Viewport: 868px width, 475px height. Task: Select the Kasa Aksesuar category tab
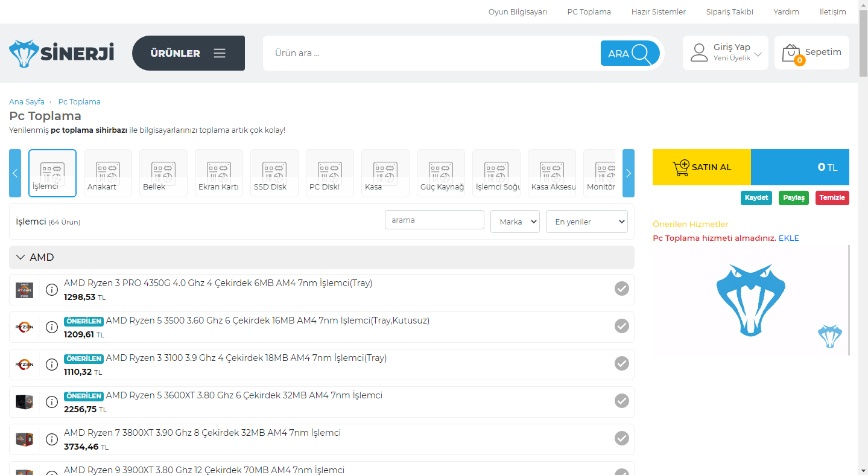click(552, 173)
